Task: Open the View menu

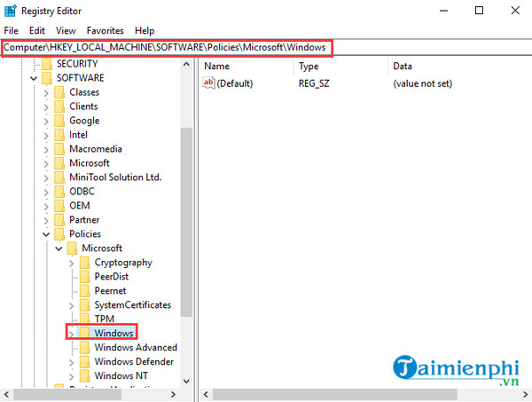Action: 66,30
